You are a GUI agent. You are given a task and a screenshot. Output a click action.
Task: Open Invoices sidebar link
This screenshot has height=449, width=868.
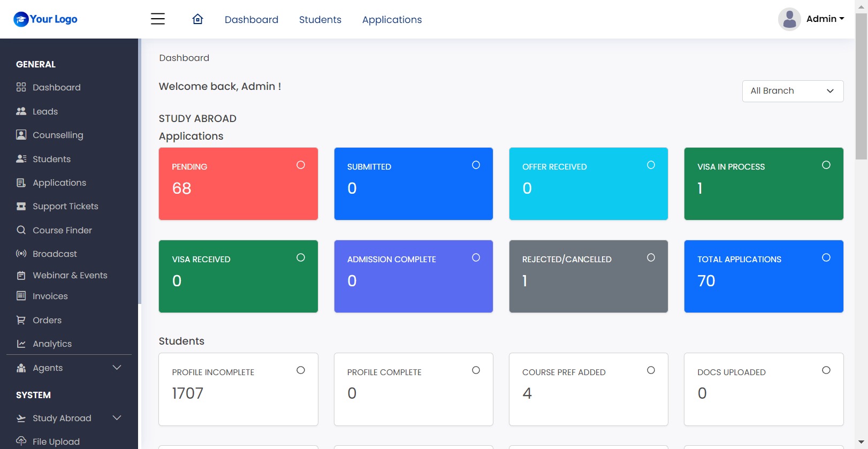50,296
